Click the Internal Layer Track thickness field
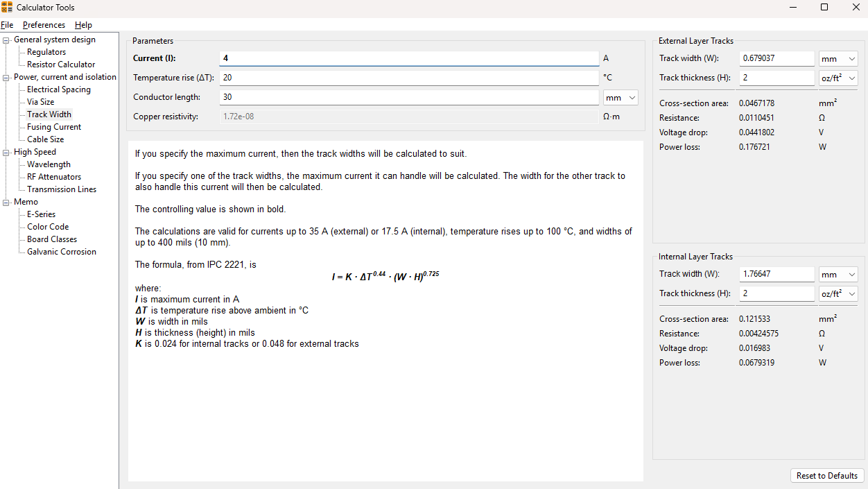This screenshot has height=489, width=868. [x=776, y=293]
